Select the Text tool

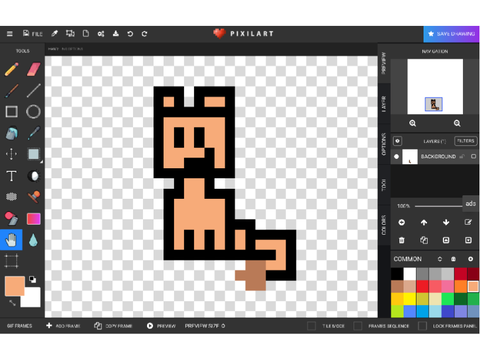click(x=12, y=176)
